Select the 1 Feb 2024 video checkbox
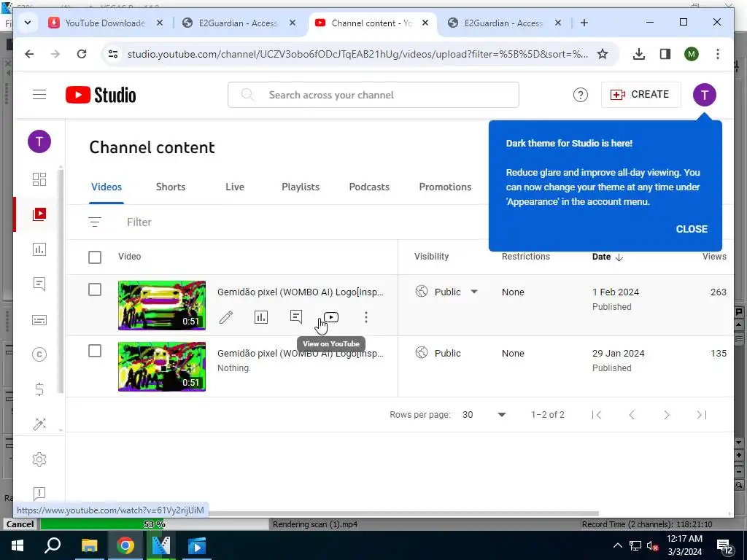 click(95, 289)
